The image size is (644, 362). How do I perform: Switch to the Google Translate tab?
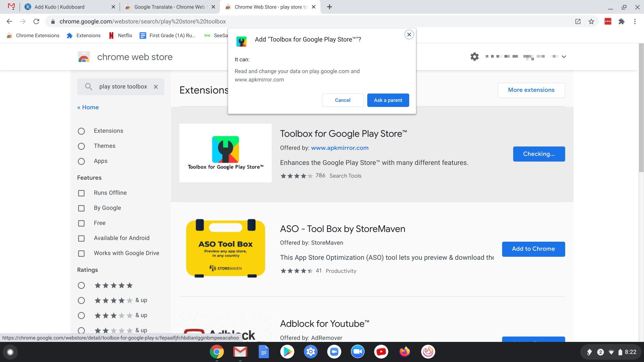168,7
